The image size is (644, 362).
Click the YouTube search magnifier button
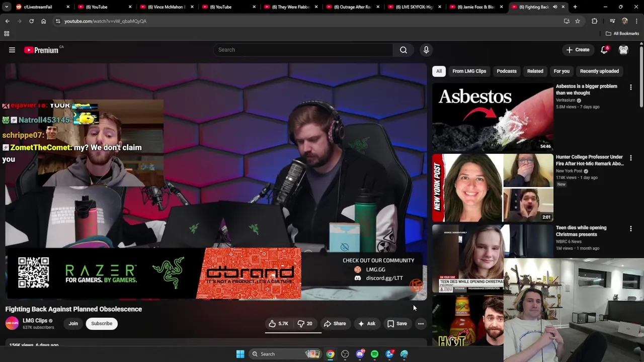pyautogui.click(x=404, y=50)
